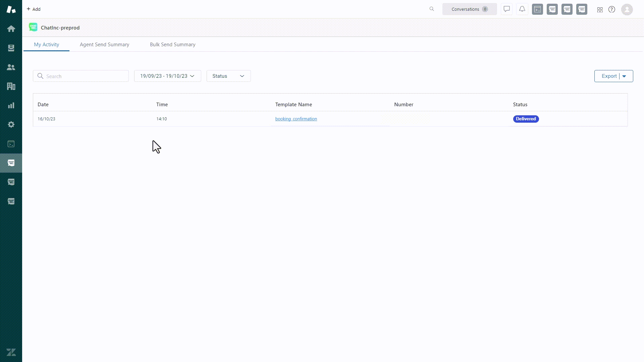Screen dimensions: 644x362
Task: Open the user profile avatar
Action: point(627,9)
